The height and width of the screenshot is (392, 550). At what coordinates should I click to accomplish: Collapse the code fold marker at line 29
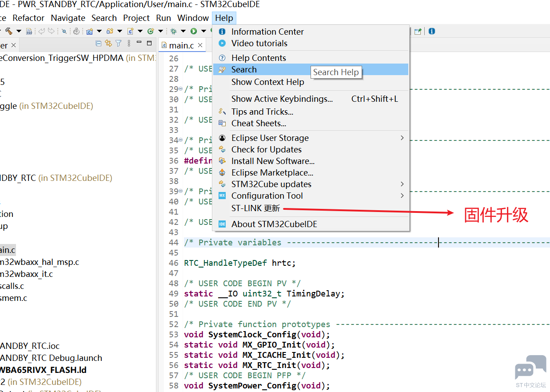pos(180,89)
